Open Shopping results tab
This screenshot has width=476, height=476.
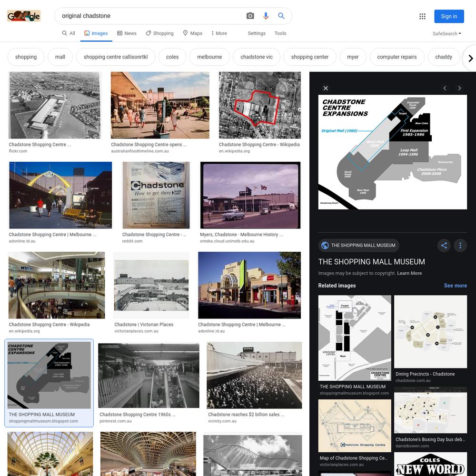click(x=159, y=33)
